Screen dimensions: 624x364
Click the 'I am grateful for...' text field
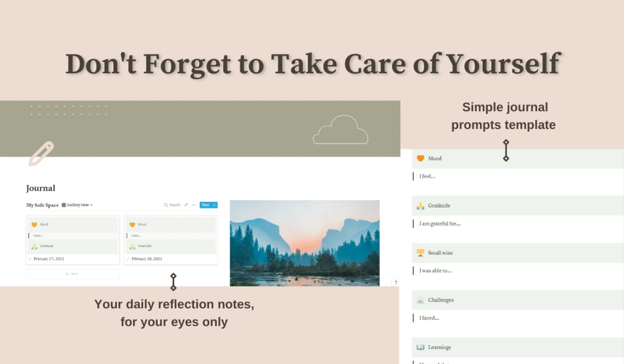point(440,224)
